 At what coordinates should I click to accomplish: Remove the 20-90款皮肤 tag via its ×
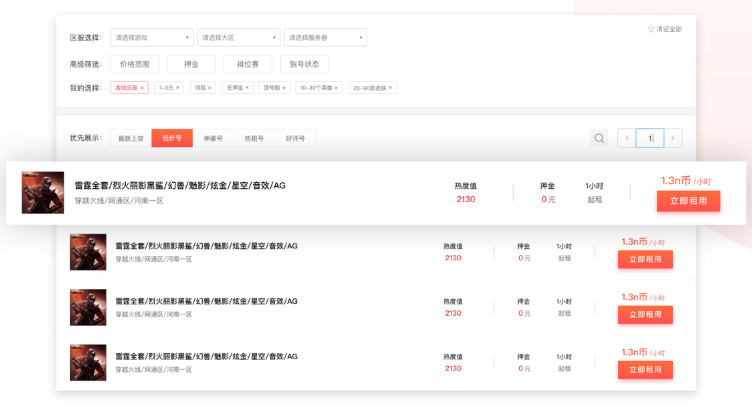tap(390, 88)
